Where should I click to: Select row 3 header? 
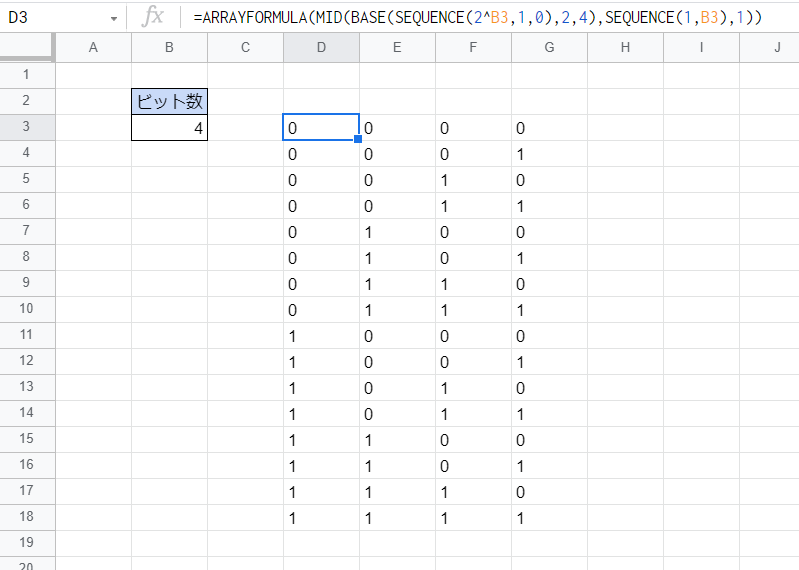point(26,127)
